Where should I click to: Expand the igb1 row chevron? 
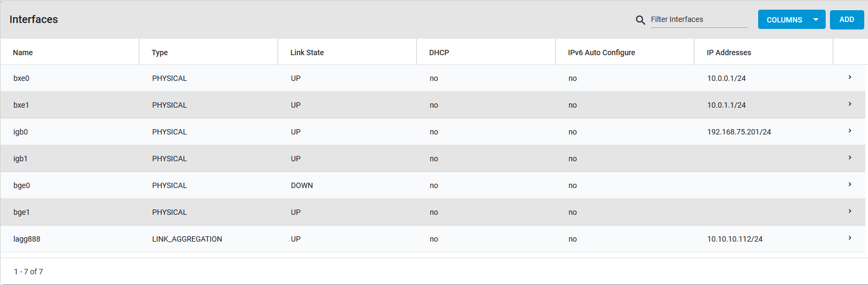pos(850,158)
